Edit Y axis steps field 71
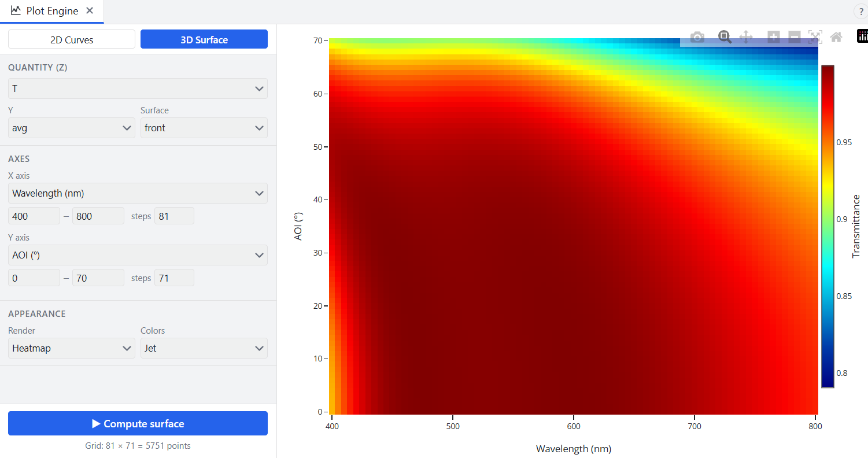868x458 pixels. tap(174, 278)
